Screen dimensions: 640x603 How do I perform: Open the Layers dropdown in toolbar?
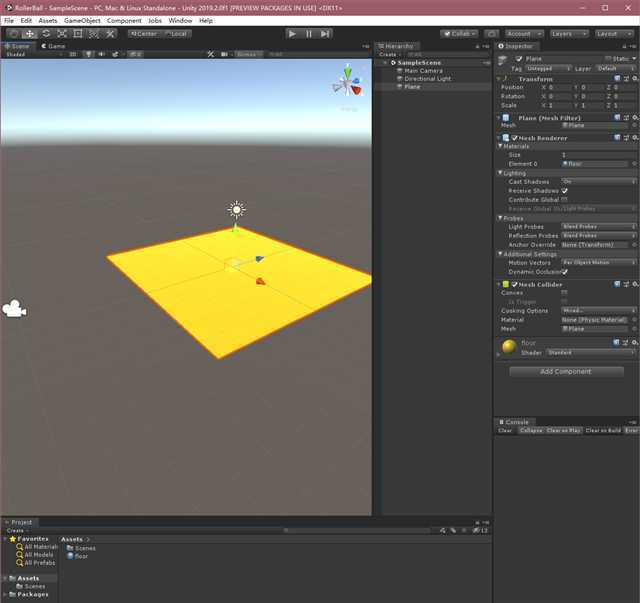point(569,34)
